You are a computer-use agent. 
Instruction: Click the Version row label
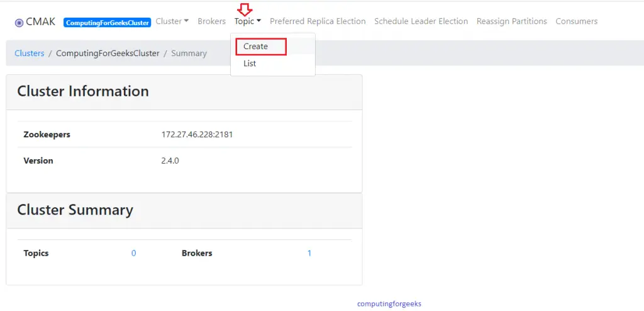click(38, 161)
